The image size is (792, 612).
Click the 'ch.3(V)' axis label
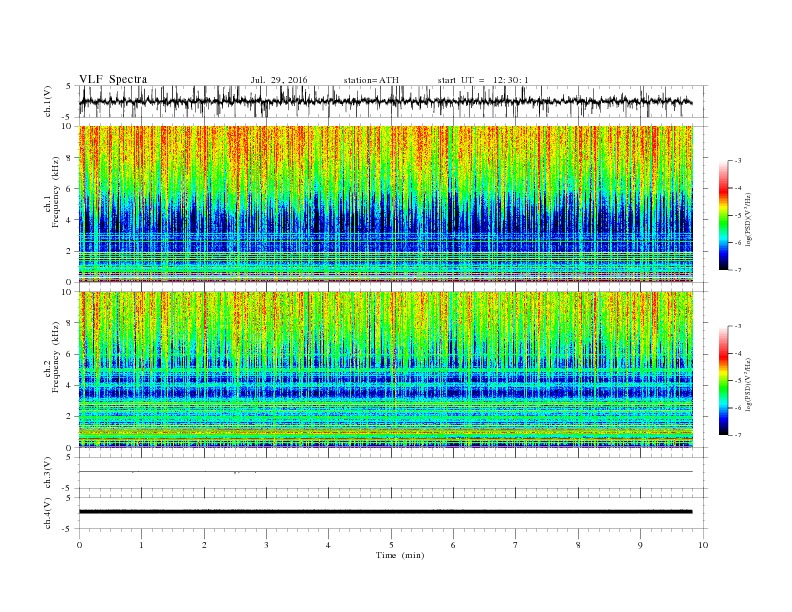(48, 473)
